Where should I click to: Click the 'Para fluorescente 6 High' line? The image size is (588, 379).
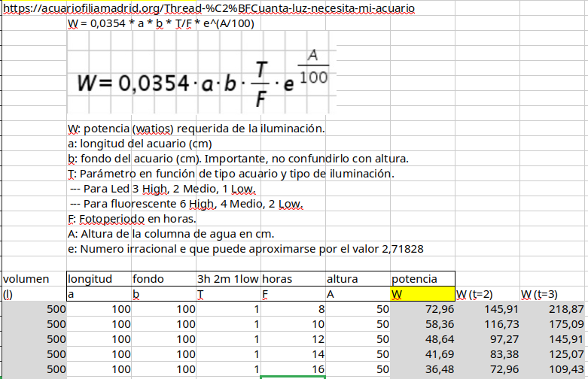tap(185, 204)
